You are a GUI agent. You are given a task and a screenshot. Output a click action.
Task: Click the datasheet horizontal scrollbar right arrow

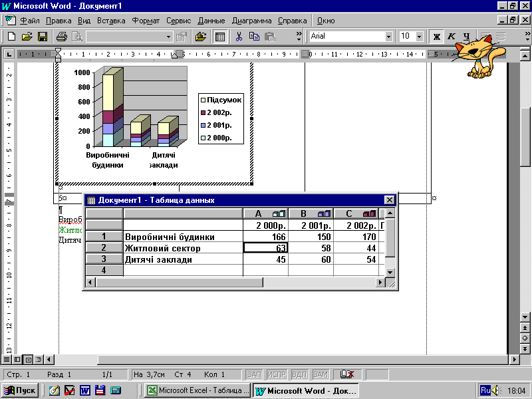[x=381, y=283]
